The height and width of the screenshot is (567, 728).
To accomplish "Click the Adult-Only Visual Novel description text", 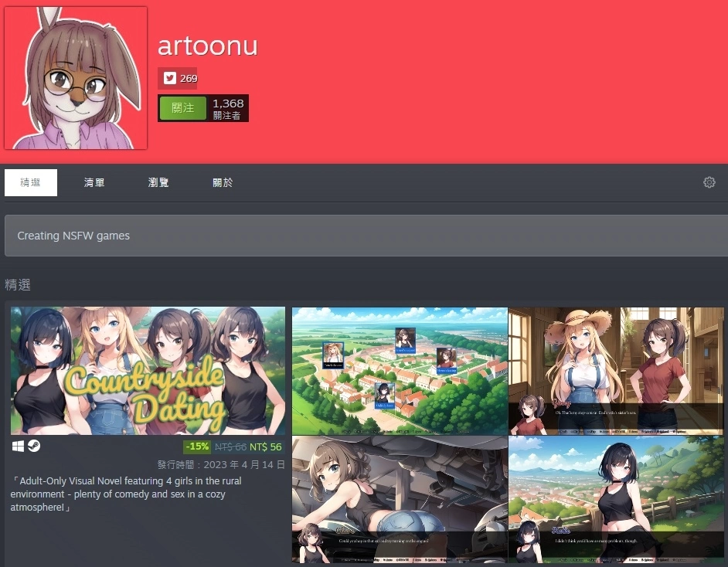I will [128, 494].
